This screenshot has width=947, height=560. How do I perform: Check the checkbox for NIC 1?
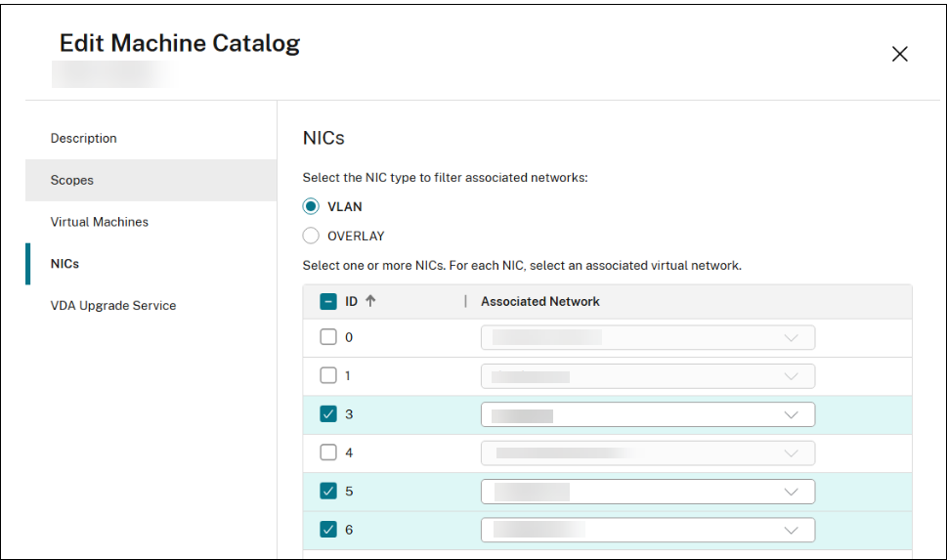[328, 375]
